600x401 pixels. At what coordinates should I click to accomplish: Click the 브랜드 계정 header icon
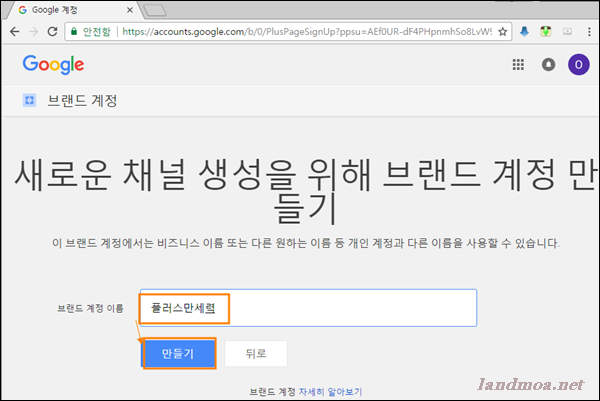pos(29,101)
